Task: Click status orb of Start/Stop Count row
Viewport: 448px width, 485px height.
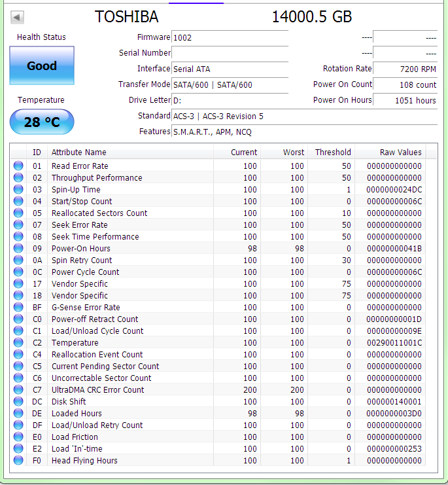Action: pos(18,201)
